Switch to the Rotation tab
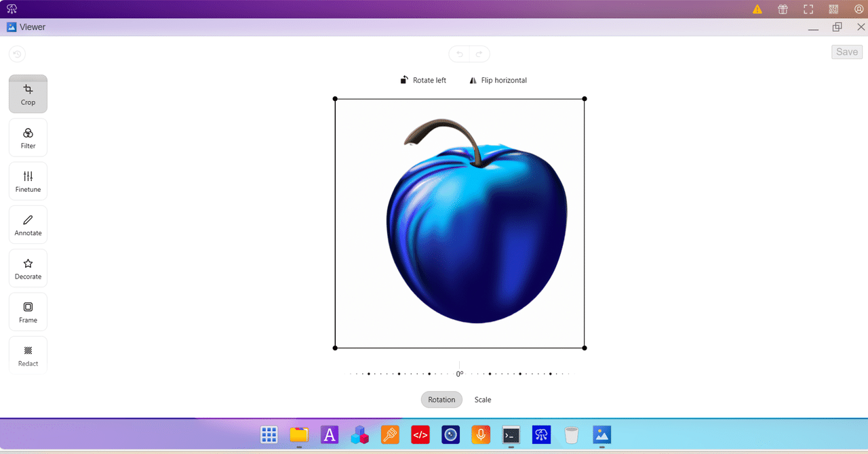This screenshot has width=868, height=454. click(x=441, y=399)
